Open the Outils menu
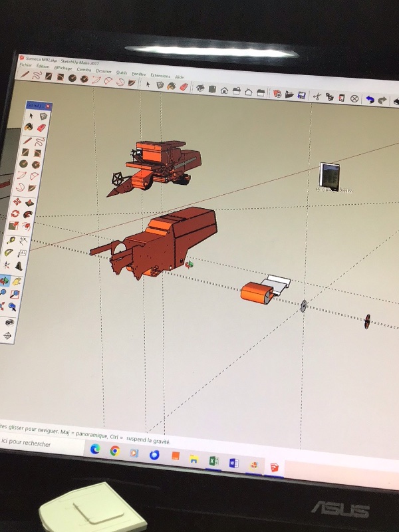Image resolution: width=399 pixels, height=532 pixels. pyautogui.click(x=122, y=72)
